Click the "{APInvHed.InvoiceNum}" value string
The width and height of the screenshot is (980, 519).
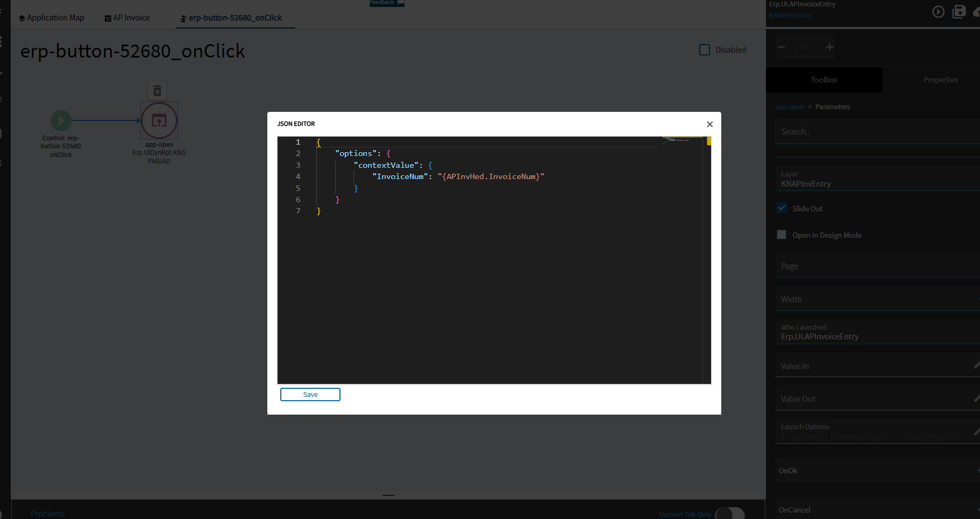[x=491, y=177]
